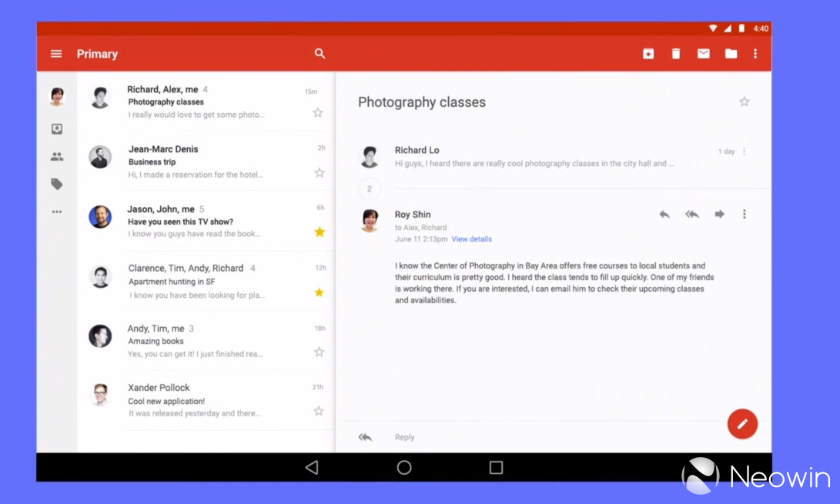
Task: Star the Cool new application email
Action: [319, 411]
